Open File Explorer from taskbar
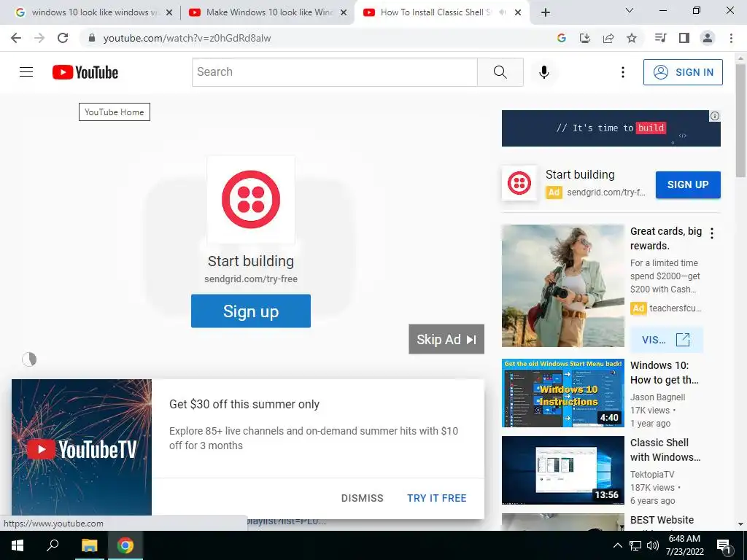Viewport: 747px width, 560px height. pos(89,545)
